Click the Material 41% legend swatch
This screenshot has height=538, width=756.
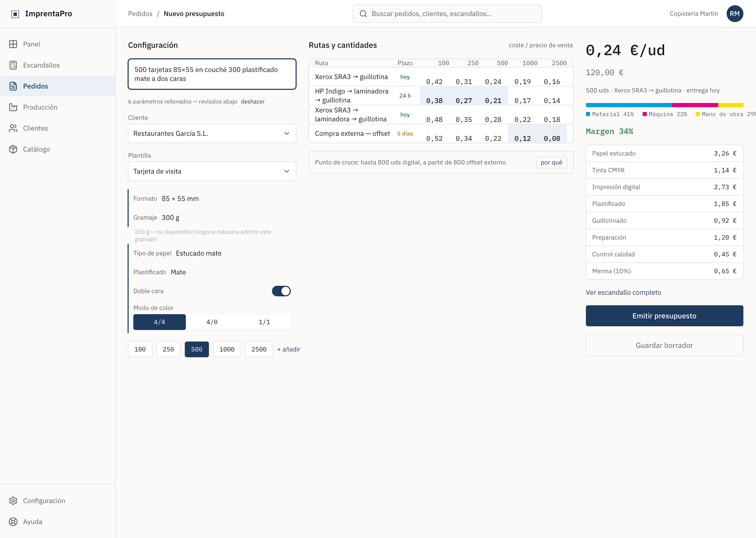coord(588,114)
